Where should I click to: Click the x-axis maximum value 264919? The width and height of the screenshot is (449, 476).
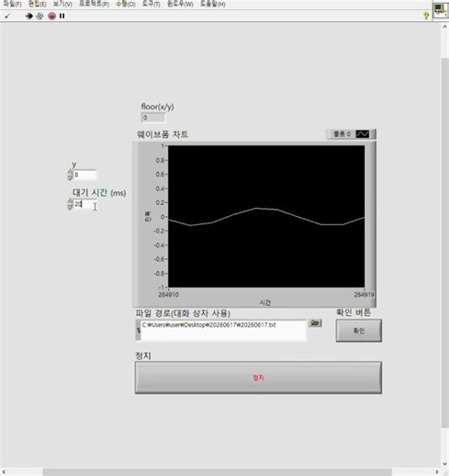[364, 295]
